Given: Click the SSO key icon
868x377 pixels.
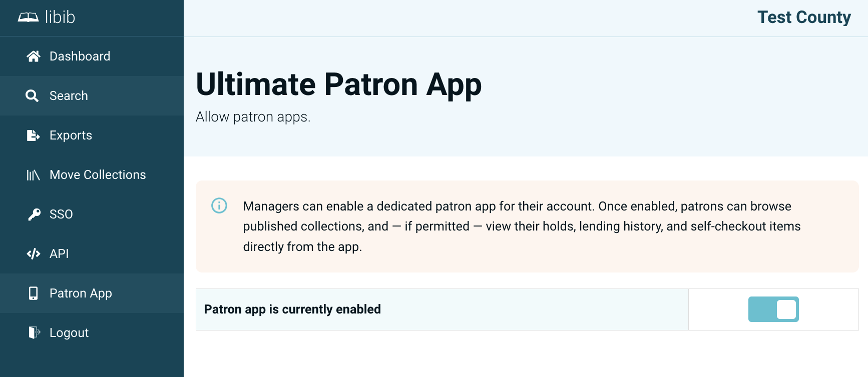Looking at the screenshot, I should click(x=34, y=214).
